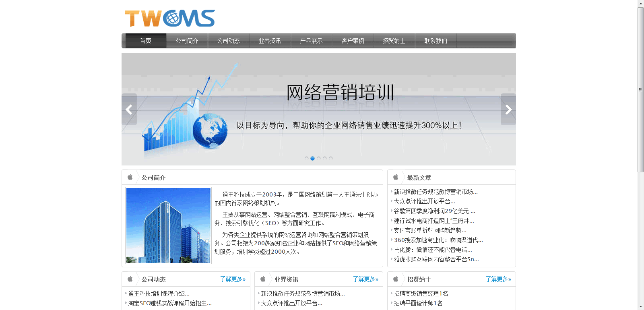Image resolution: width=644 pixels, height=310 pixels.
Task: Expand 业界资讯 with 了解更多 link
Action: 365,279
